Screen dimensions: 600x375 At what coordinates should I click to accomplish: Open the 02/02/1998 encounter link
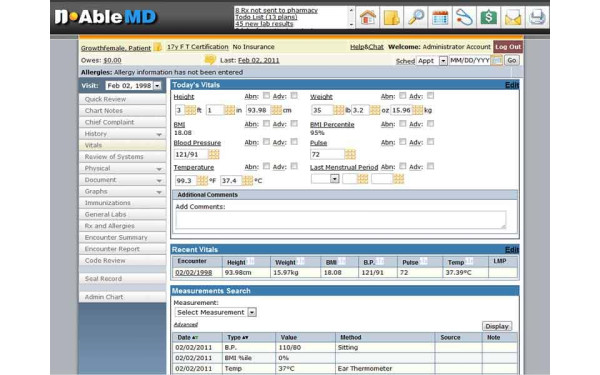[x=193, y=272]
